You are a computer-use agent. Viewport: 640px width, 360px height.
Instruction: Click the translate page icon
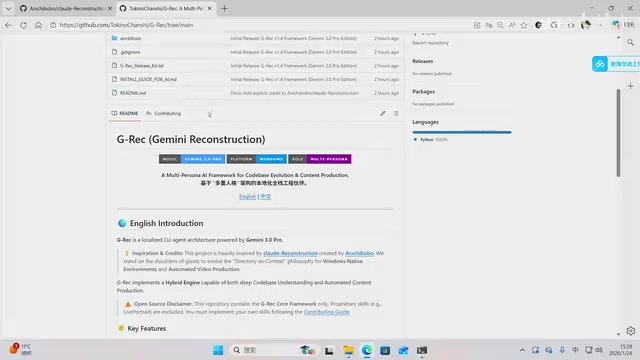[489, 25]
